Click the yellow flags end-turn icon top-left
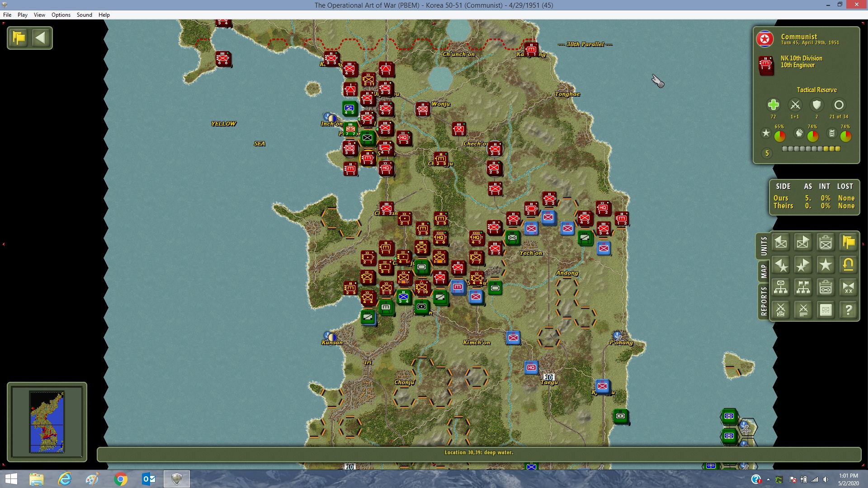Viewport: 868px width, 488px height. [19, 38]
